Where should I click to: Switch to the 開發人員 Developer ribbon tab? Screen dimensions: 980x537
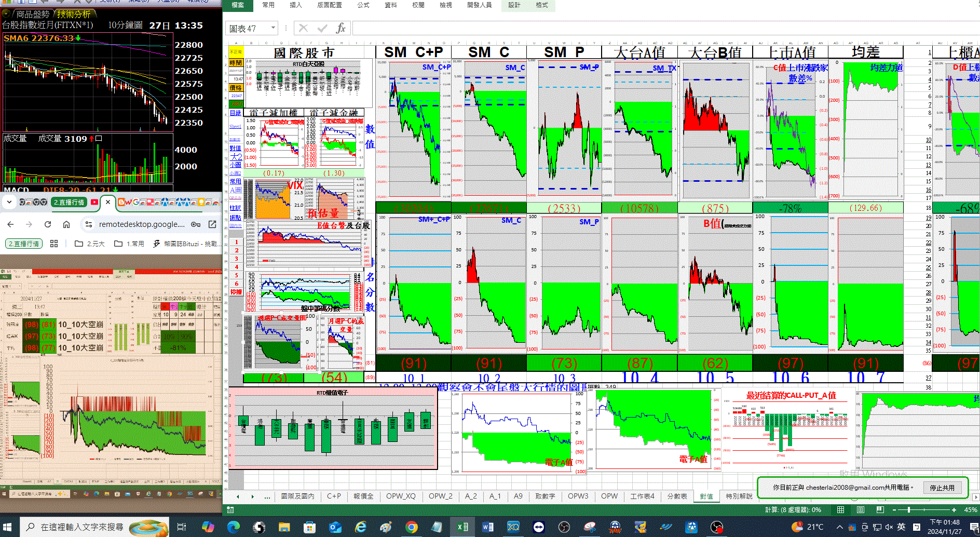pos(479,5)
